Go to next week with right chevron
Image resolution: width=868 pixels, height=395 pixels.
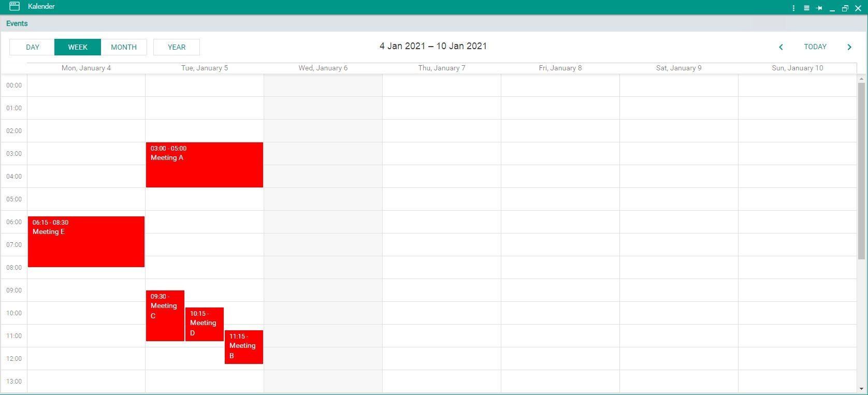(x=849, y=47)
